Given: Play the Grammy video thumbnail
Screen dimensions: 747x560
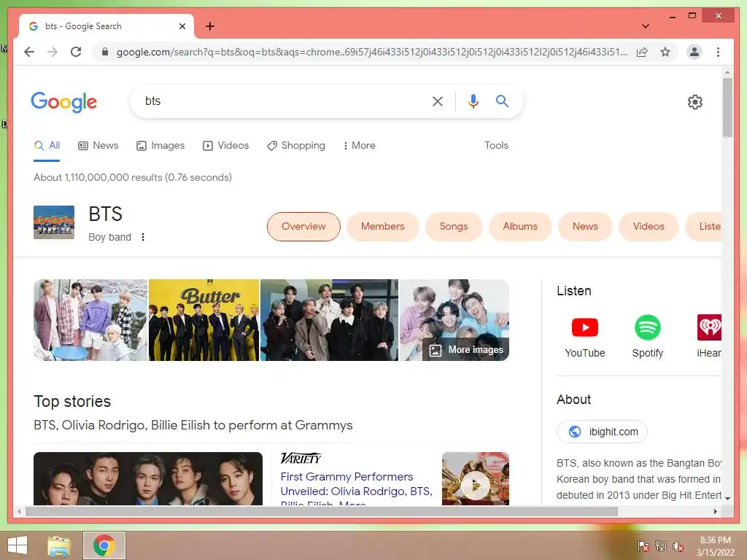Looking at the screenshot, I should [x=476, y=479].
